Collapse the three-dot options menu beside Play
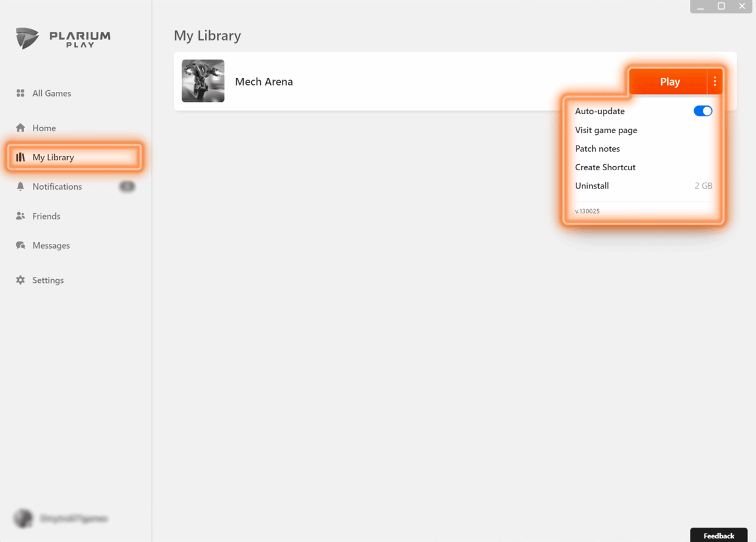The image size is (756, 542). [x=715, y=82]
